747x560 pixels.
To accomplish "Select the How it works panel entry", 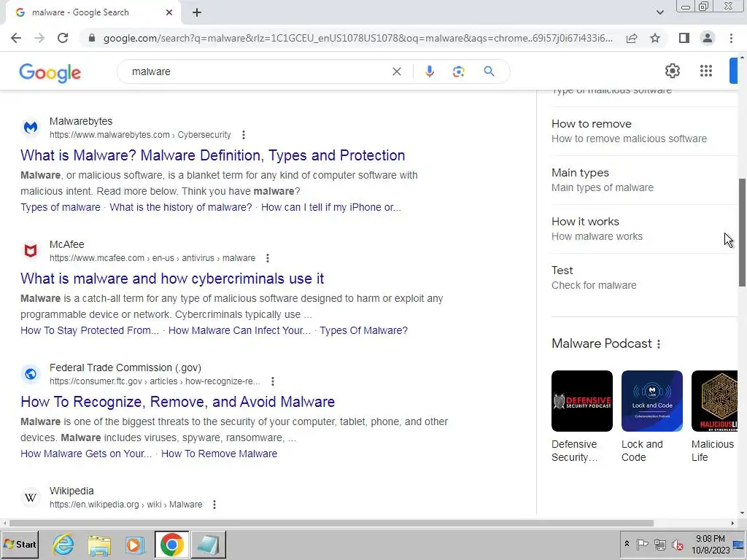I will click(x=644, y=229).
